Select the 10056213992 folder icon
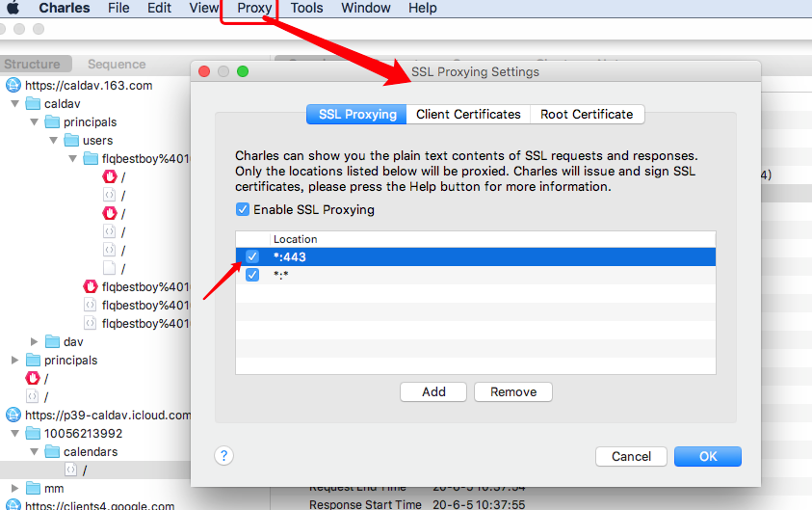Screen dimensions: 812x510 point(33,433)
